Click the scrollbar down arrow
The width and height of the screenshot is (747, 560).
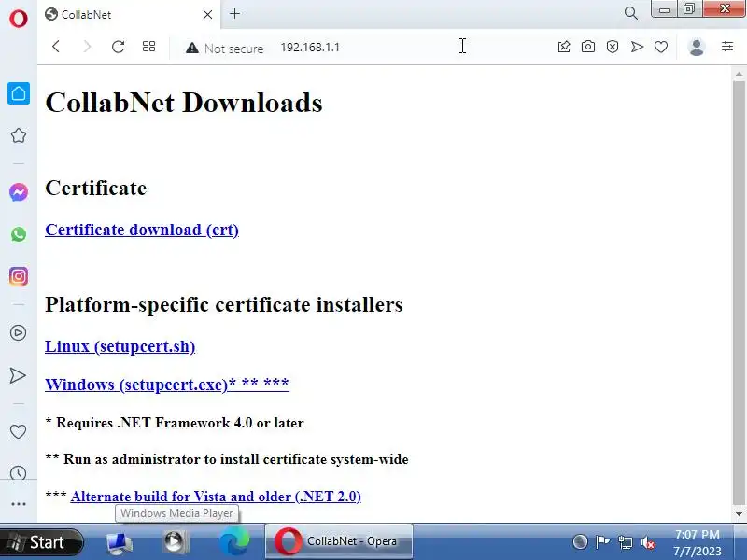click(739, 514)
